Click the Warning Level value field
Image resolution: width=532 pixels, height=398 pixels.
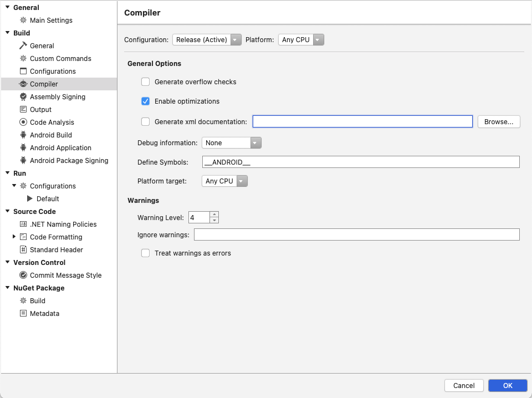[x=199, y=217]
